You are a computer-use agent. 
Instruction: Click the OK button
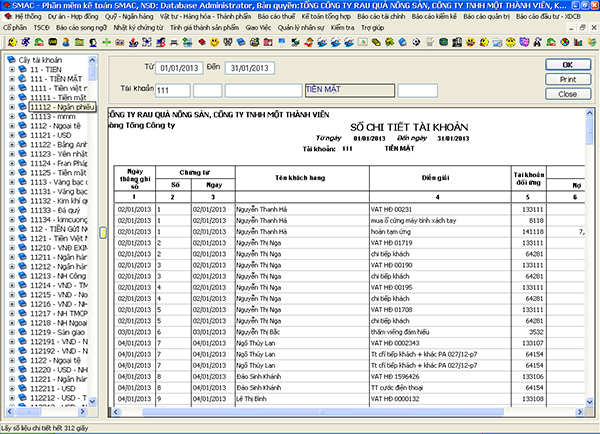568,65
